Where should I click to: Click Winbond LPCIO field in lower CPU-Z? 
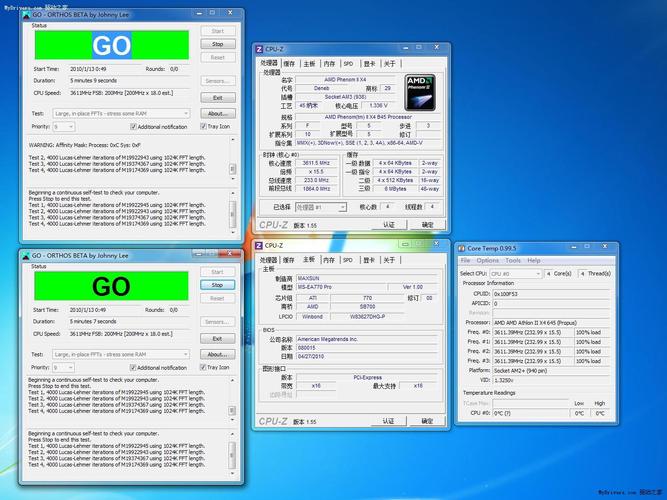(313, 317)
